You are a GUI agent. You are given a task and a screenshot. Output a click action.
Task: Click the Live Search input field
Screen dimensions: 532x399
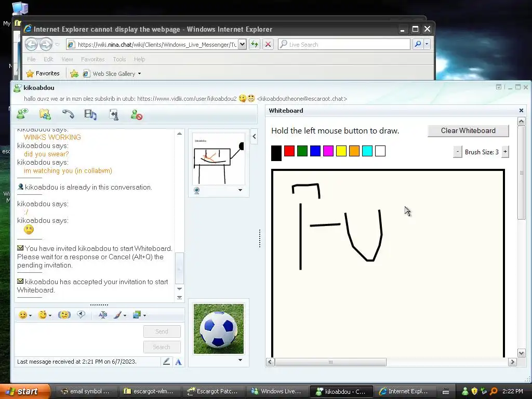click(344, 44)
